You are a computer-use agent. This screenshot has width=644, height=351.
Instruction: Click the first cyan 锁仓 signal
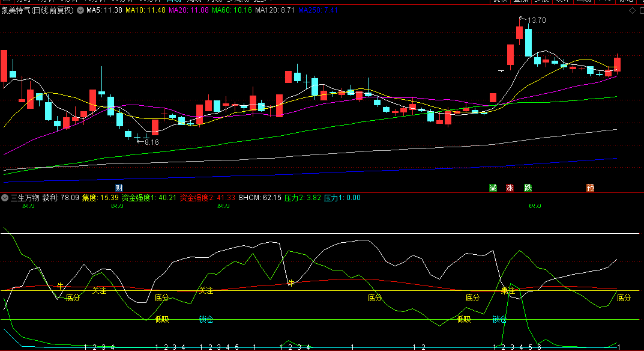(x=206, y=319)
